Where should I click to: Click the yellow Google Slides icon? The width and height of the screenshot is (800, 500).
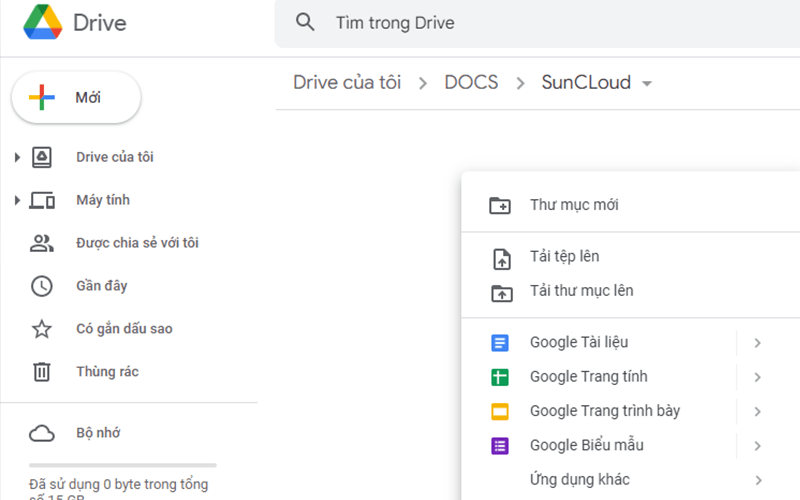point(500,411)
